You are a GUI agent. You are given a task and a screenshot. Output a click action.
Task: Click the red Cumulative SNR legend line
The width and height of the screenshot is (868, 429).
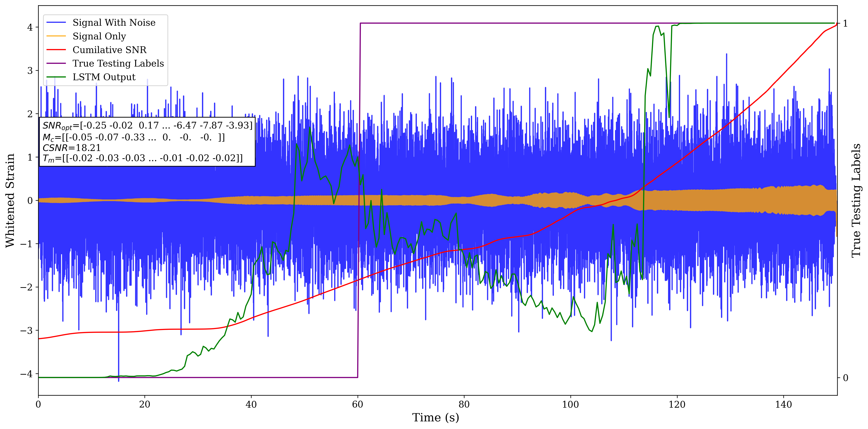[x=56, y=50]
